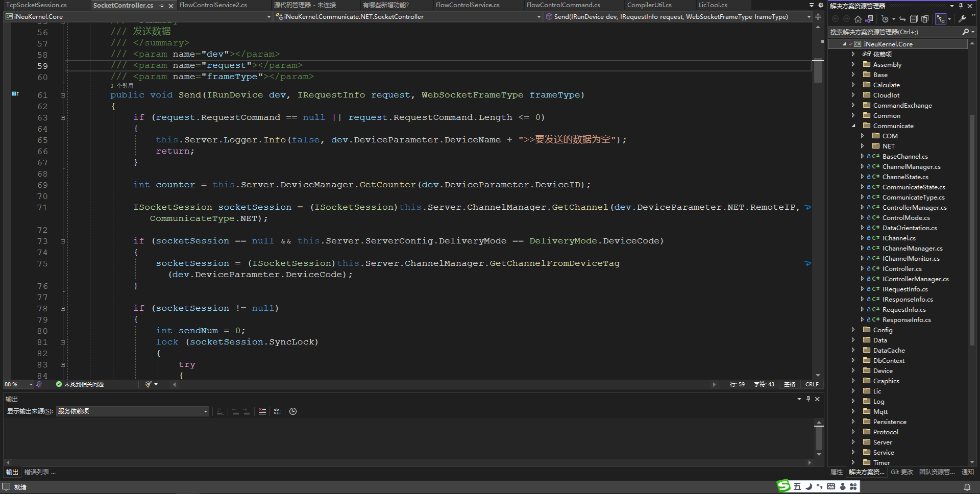Select the iNeuKernel.Core project node

(888, 44)
